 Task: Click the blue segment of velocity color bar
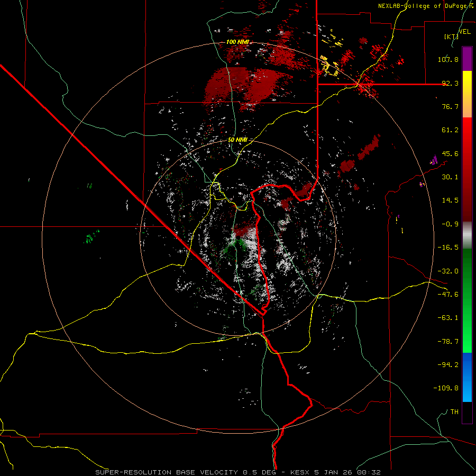[x=467, y=377]
